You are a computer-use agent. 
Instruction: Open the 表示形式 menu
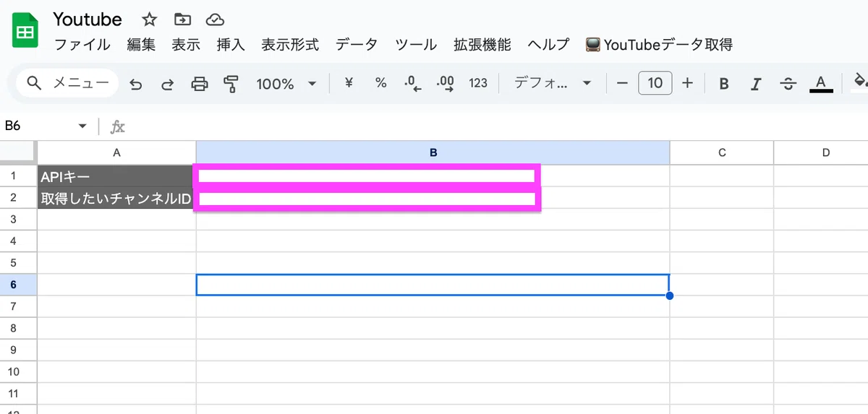290,45
